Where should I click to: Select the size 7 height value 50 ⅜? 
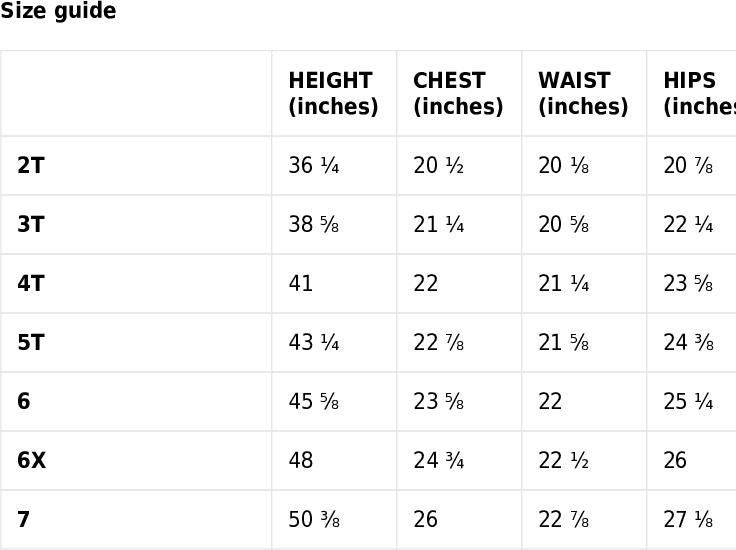coord(314,520)
